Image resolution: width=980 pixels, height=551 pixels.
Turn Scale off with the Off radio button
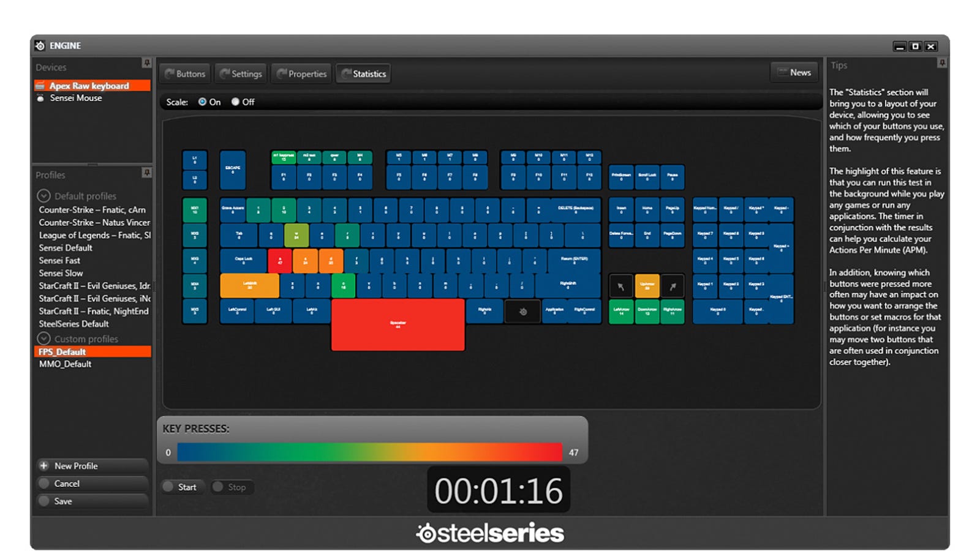click(x=235, y=102)
